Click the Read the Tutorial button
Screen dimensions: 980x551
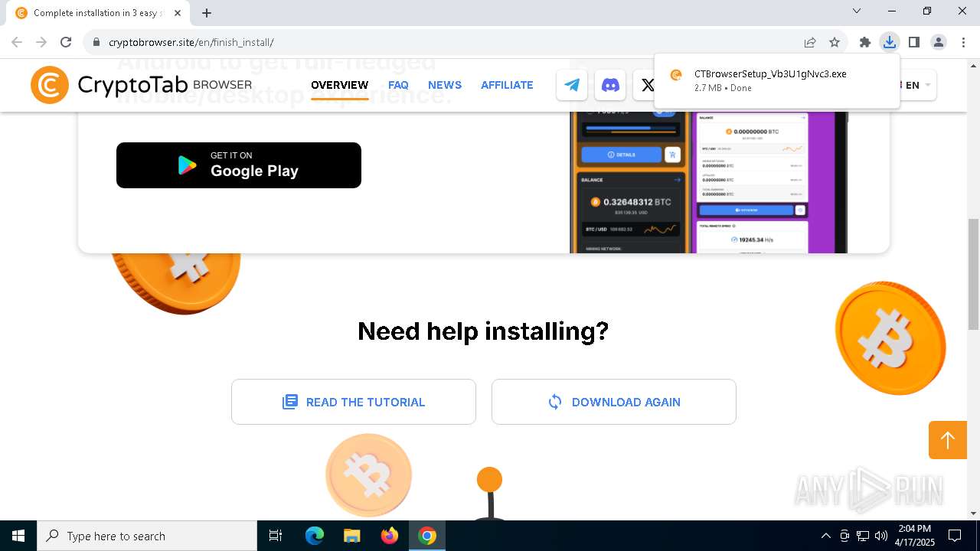354,402
